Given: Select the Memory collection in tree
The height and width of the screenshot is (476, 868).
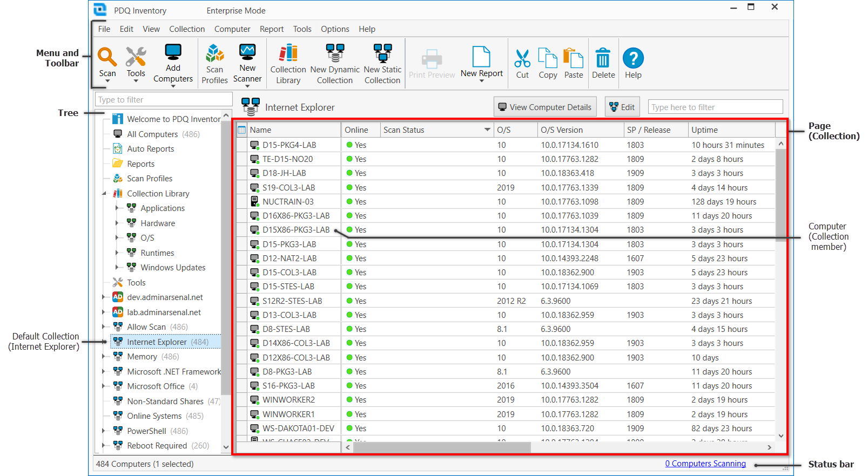Looking at the screenshot, I should [142, 357].
